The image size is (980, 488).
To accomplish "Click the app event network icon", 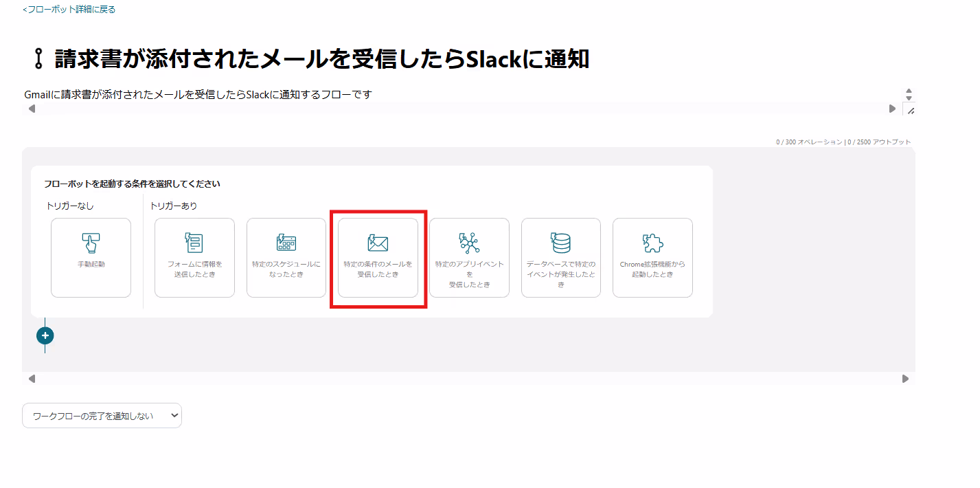I will [x=469, y=243].
